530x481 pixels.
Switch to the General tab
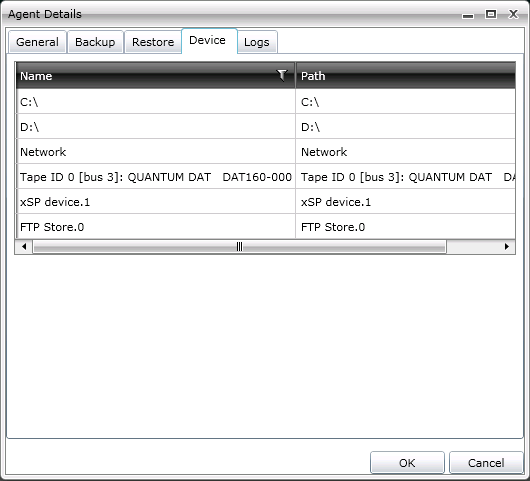point(37,42)
